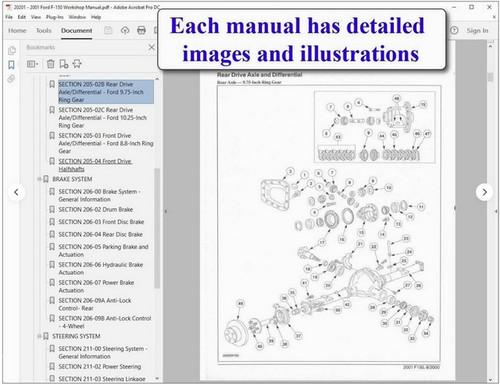Screen dimensions: 500x385
Task: Open the File menu
Action: coord(9,17)
